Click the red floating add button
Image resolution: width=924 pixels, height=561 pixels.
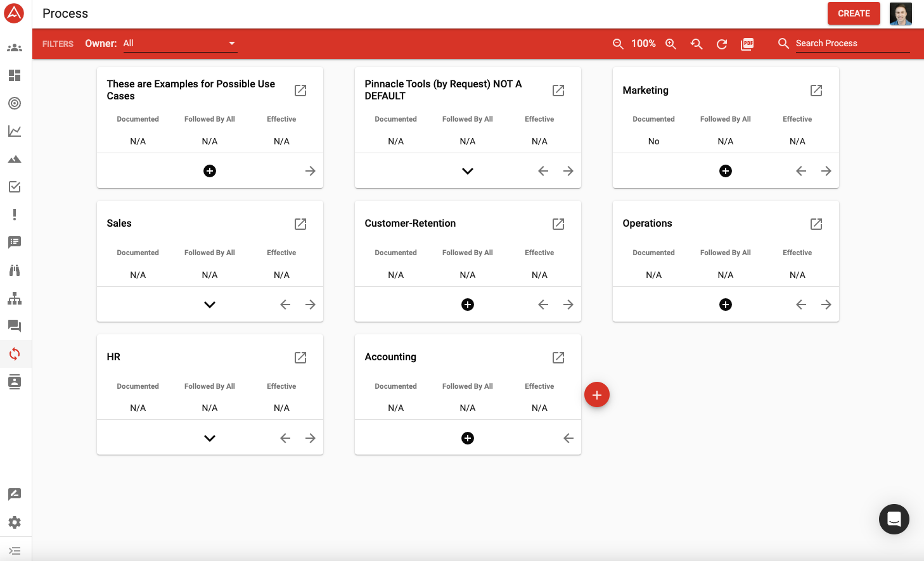(596, 395)
